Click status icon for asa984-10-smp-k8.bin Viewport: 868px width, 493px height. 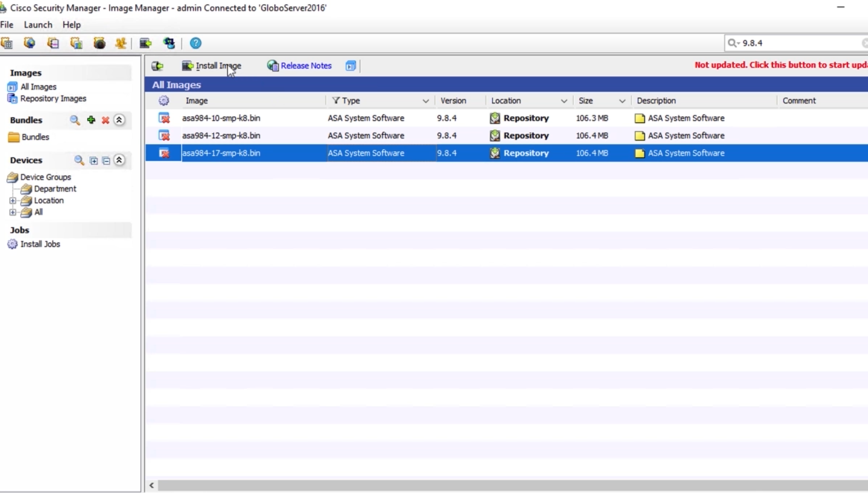[164, 118]
